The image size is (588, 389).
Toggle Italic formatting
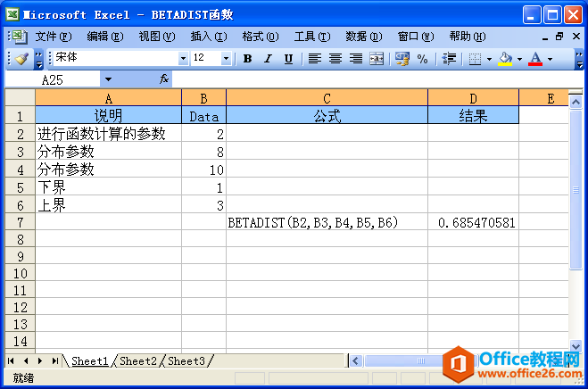click(x=268, y=59)
